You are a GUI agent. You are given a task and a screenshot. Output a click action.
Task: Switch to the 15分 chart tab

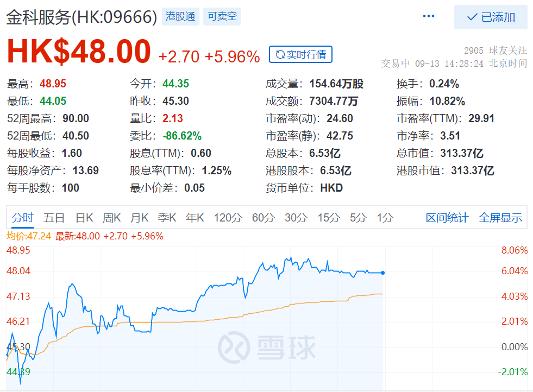(328, 218)
